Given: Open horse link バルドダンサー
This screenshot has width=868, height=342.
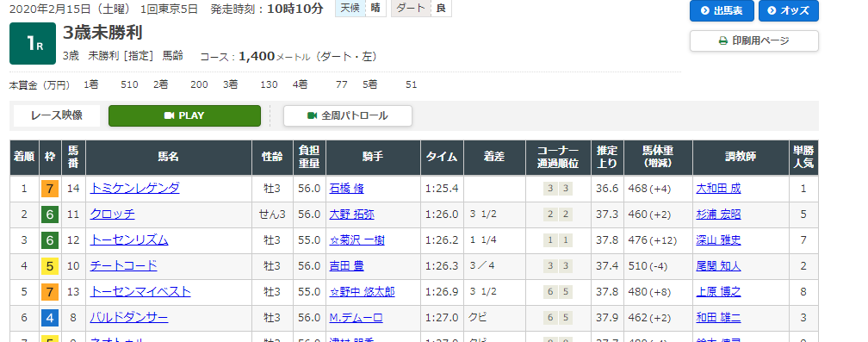Looking at the screenshot, I should [129, 318].
